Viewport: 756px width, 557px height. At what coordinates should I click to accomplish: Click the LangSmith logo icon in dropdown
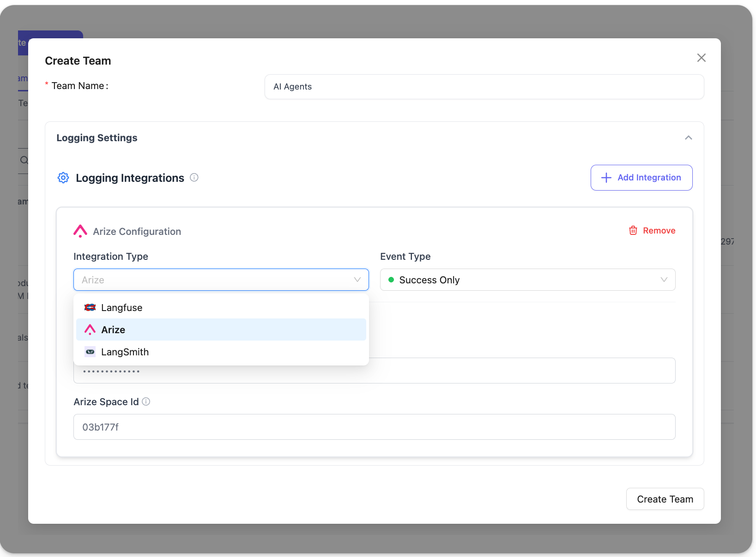coord(90,352)
